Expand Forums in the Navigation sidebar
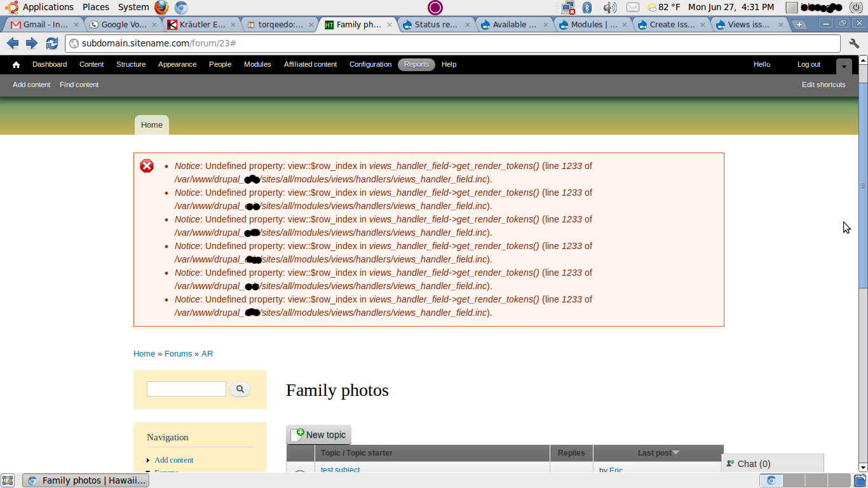 [148, 471]
